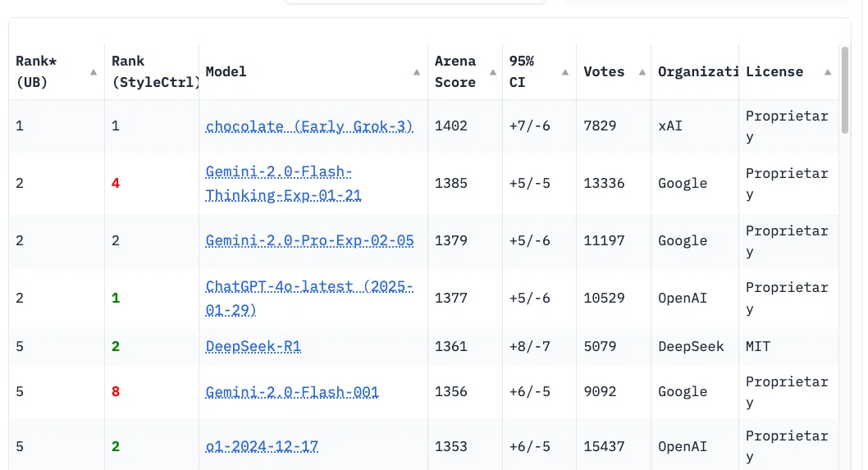868x470 pixels.
Task: Open the o1-2024-12-17 model link
Action: click(261, 446)
